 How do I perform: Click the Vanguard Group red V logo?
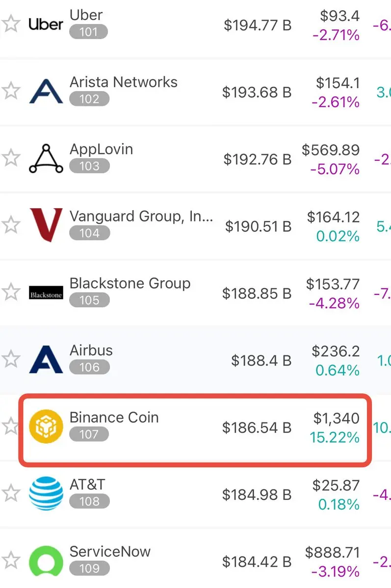[x=46, y=225]
